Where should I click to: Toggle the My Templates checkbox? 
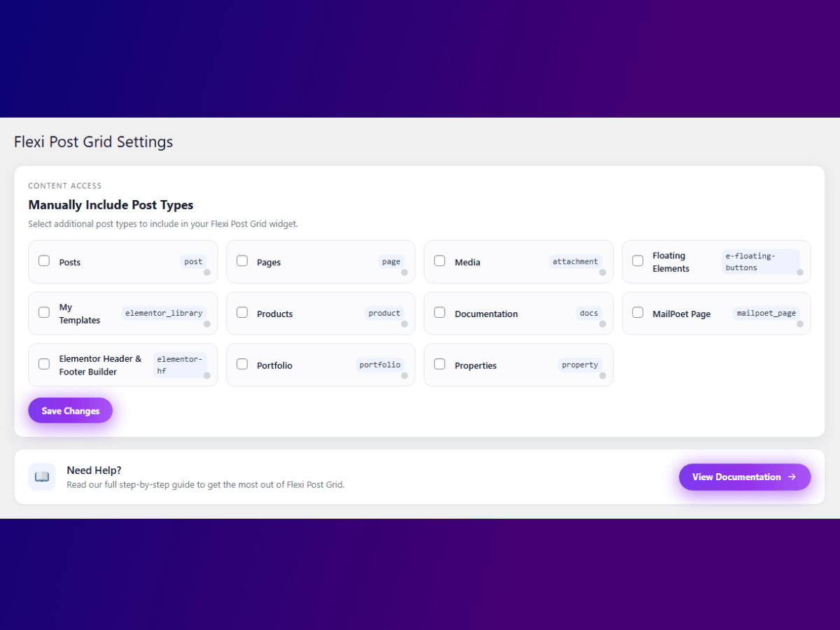tap(44, 312)
